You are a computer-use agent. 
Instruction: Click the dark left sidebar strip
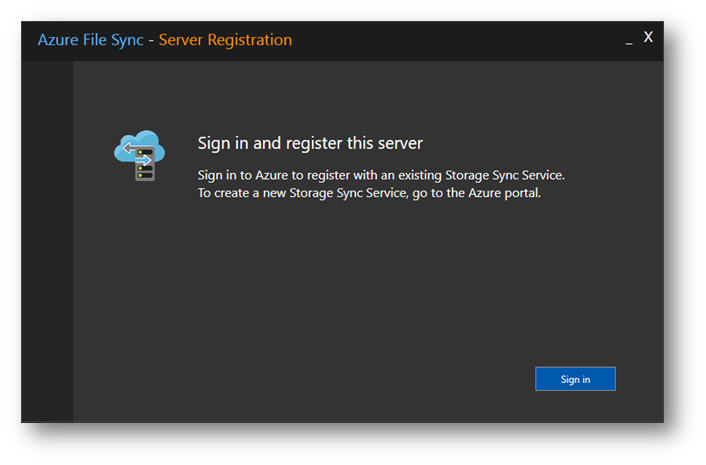(47, 241)
